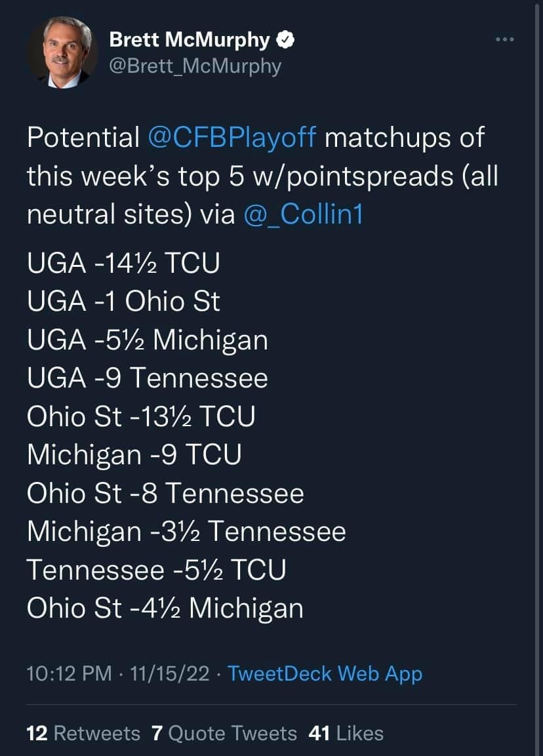
Task: Open Brett McMurphy's profile photo
Action: (62, 53)
